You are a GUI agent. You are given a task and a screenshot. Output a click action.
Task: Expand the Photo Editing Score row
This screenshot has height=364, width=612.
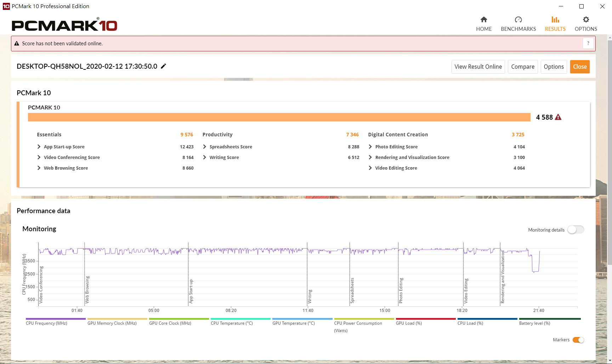tap(370, 147)
